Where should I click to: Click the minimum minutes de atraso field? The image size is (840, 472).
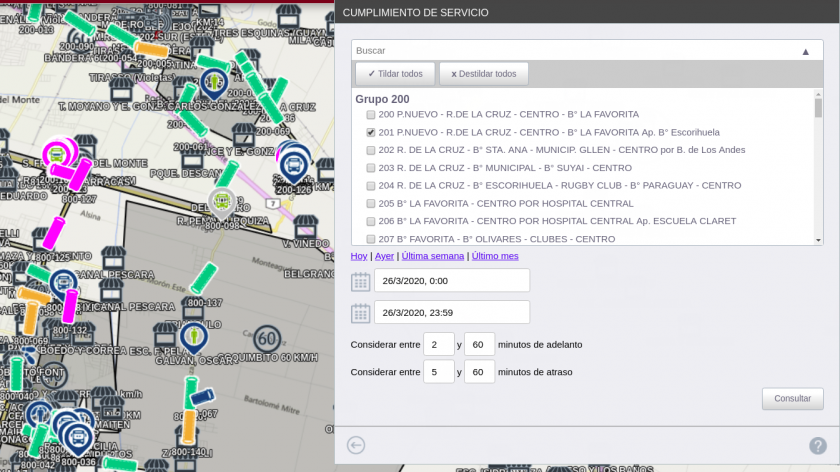tap(438, 372)
